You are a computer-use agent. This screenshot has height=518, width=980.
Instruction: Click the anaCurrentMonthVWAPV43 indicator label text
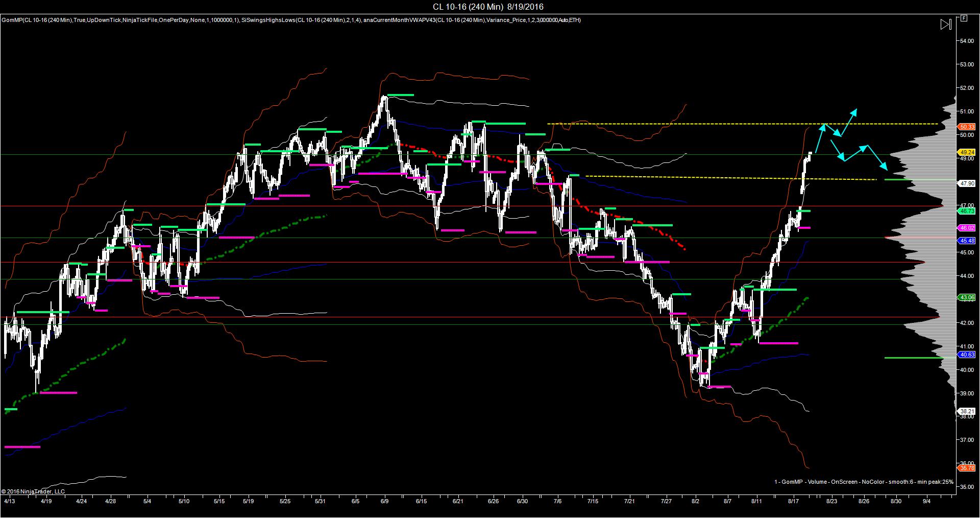point(472,20)
